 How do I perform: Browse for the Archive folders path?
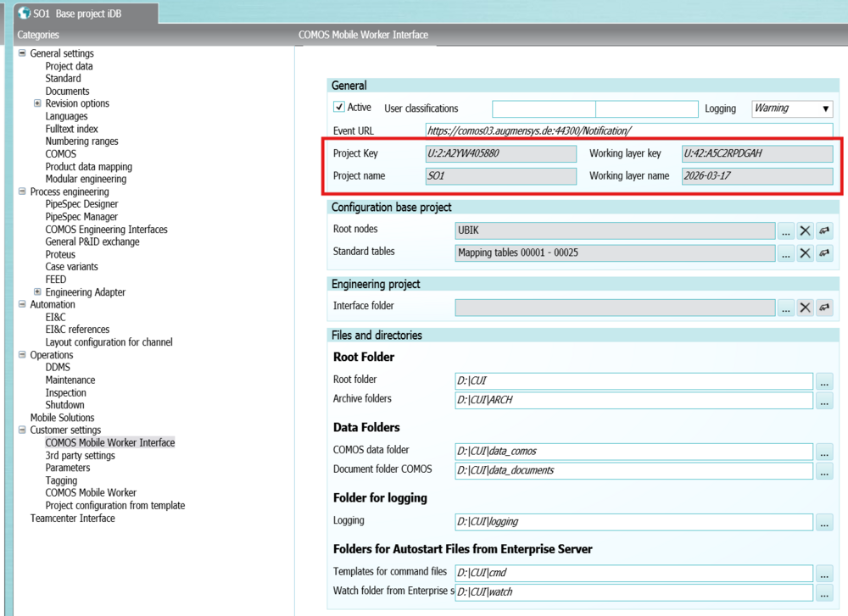[824, 401]
